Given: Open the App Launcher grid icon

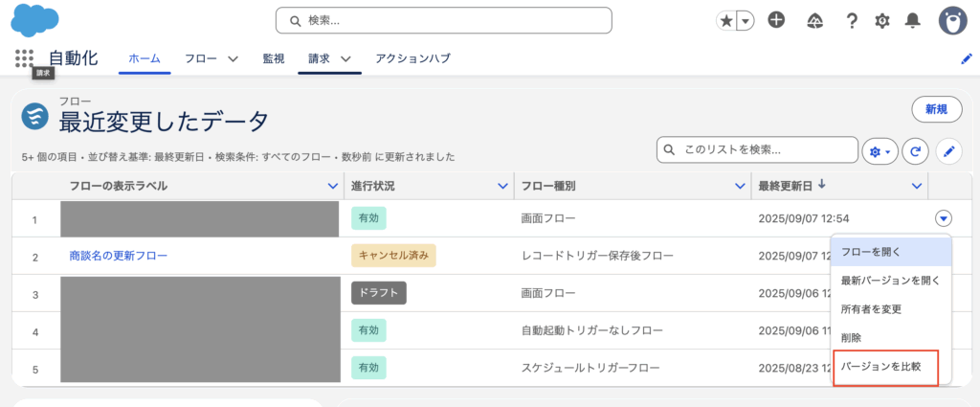Looking at the screenshot, I should coord(24,58).
